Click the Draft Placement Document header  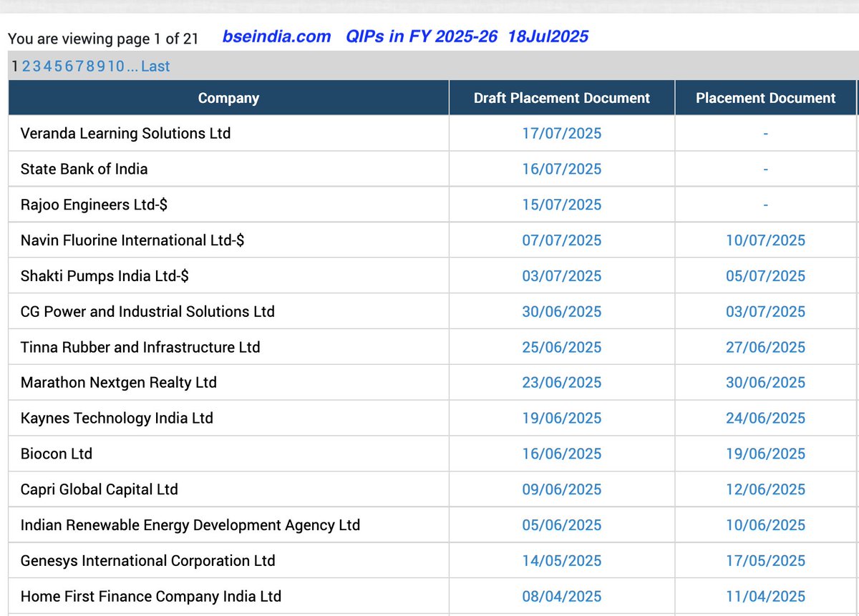(562, 98)
